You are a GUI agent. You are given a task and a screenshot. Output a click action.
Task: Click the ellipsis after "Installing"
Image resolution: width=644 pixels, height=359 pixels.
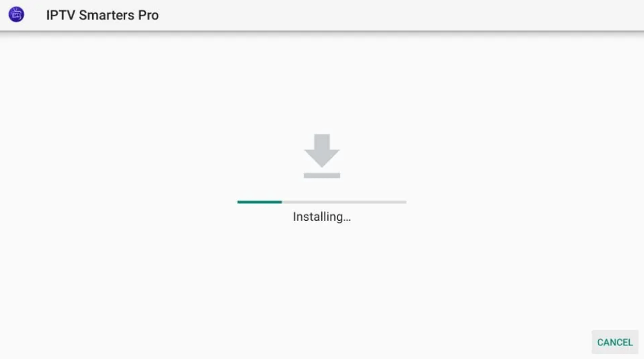(x=347, y=220)
